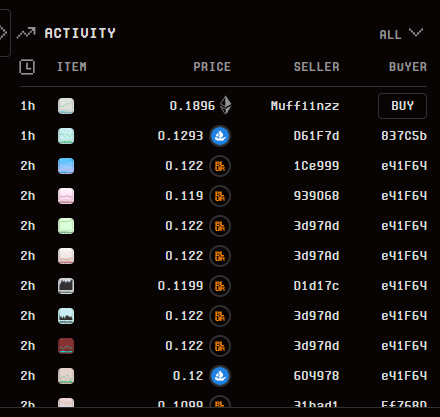Click the trending chart icon beside ACTIVITY
Screen dimensions: 440x417
pos(26,33)
